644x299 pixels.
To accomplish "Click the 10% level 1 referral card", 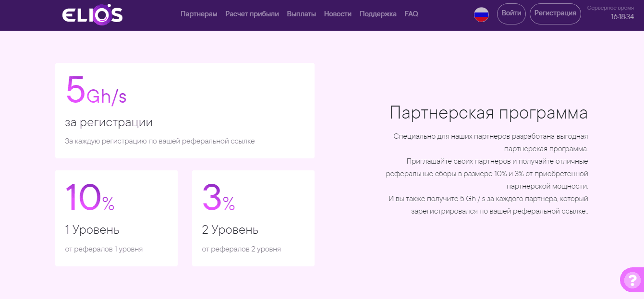I will pyautogui.click(x=116, y=218).
